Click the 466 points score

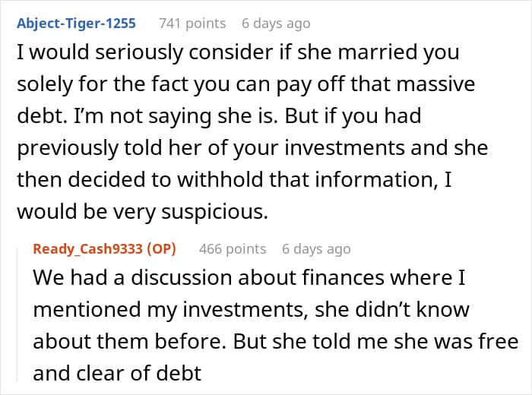click(x=233, y=249)
